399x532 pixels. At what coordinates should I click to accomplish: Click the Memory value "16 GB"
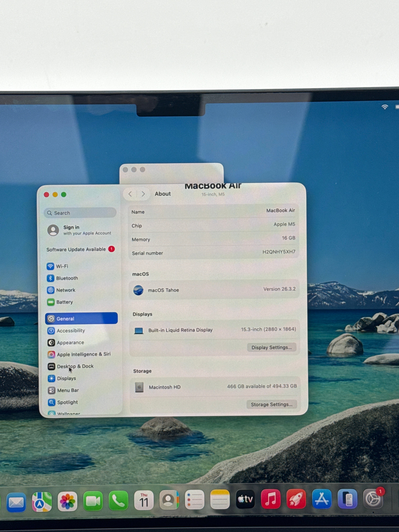(289, 238)
